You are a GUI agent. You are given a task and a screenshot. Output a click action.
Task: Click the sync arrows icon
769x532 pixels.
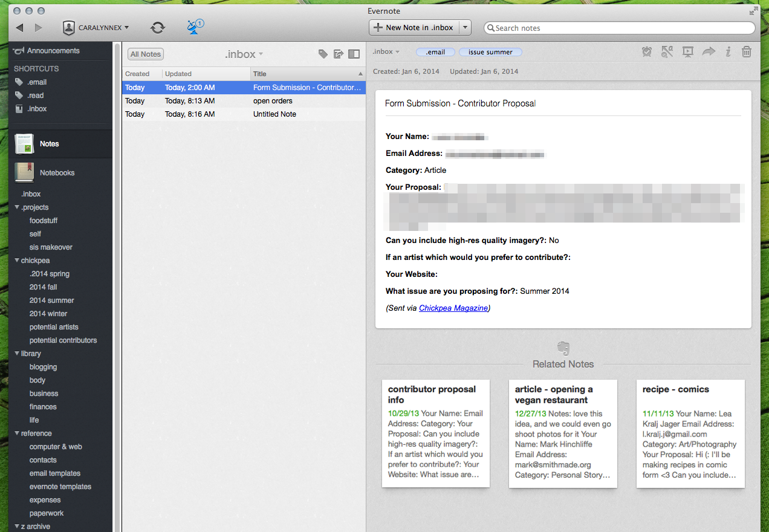click(158, 28)
